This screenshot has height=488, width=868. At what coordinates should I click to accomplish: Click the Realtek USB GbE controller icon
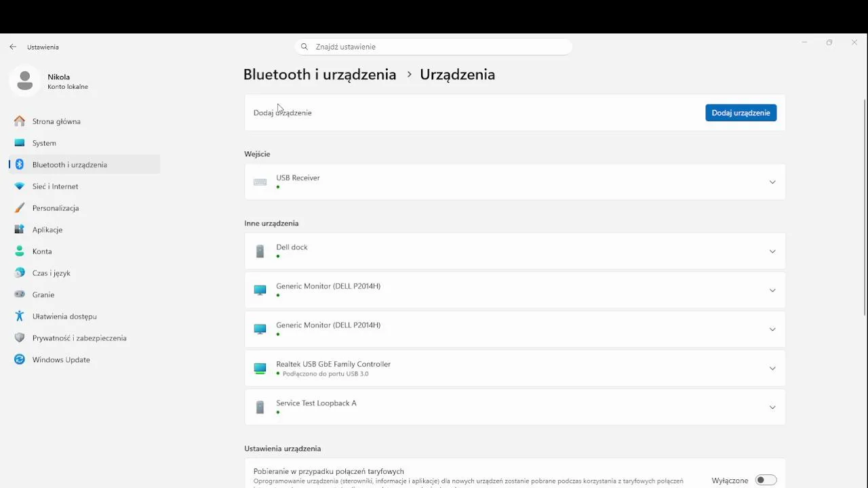click(260, 369)
